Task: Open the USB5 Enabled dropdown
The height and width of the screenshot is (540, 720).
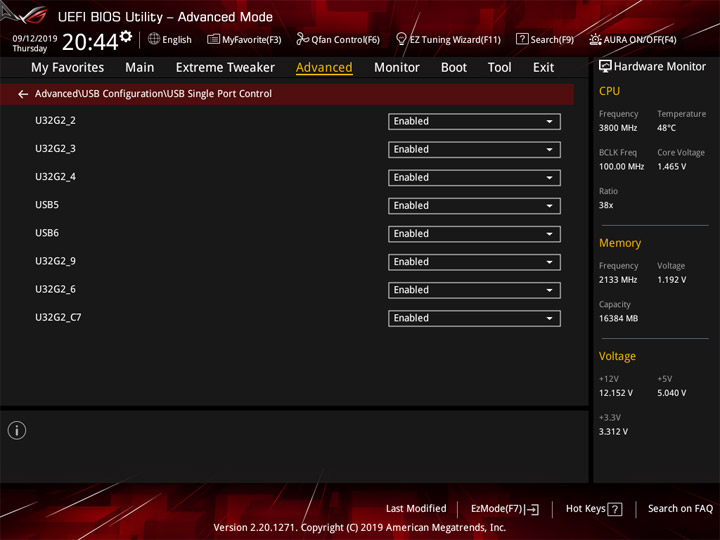Action: [x=474, y=206]
